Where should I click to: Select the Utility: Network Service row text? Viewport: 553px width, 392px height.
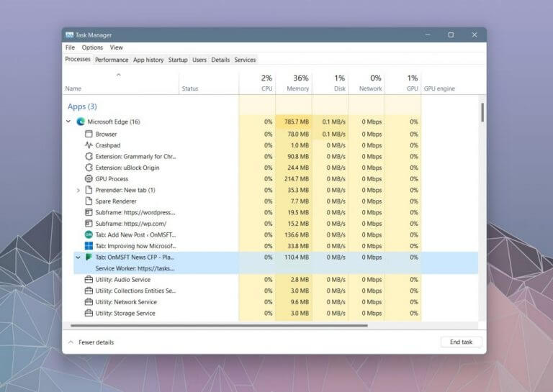pos(126,302)
